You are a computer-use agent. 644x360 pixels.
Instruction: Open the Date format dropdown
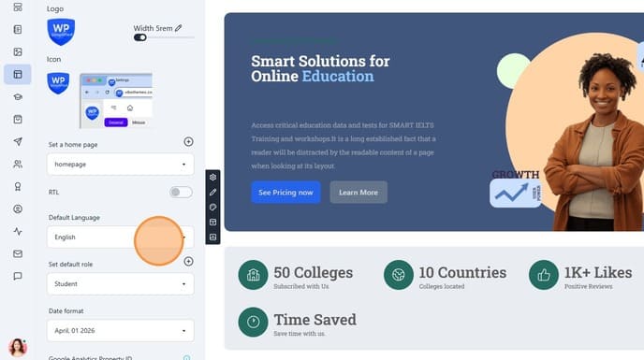coord(121,331)
